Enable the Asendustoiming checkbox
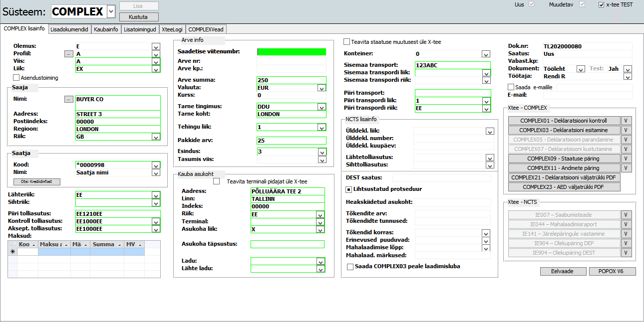Screen dimensions: 644x322 [16, 78]
